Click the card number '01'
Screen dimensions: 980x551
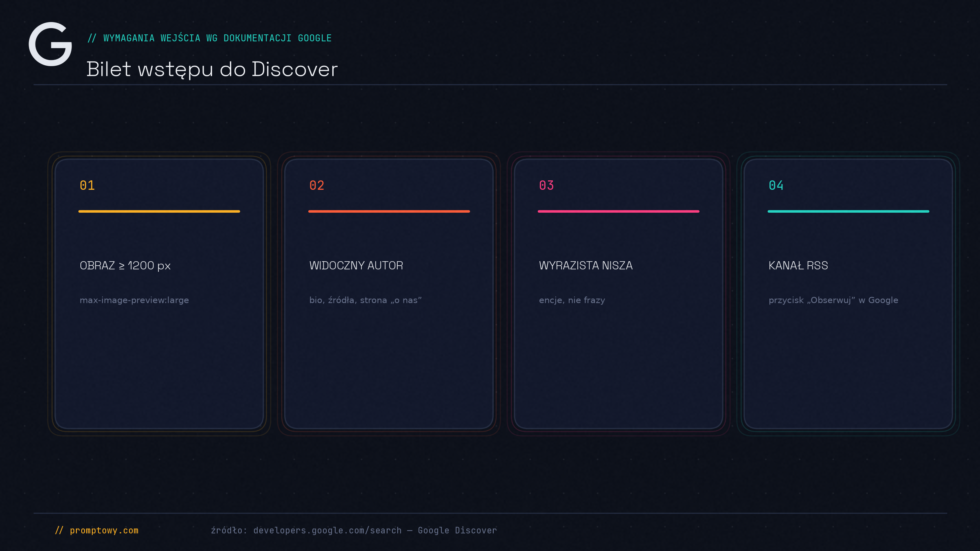tap(87, 185)
